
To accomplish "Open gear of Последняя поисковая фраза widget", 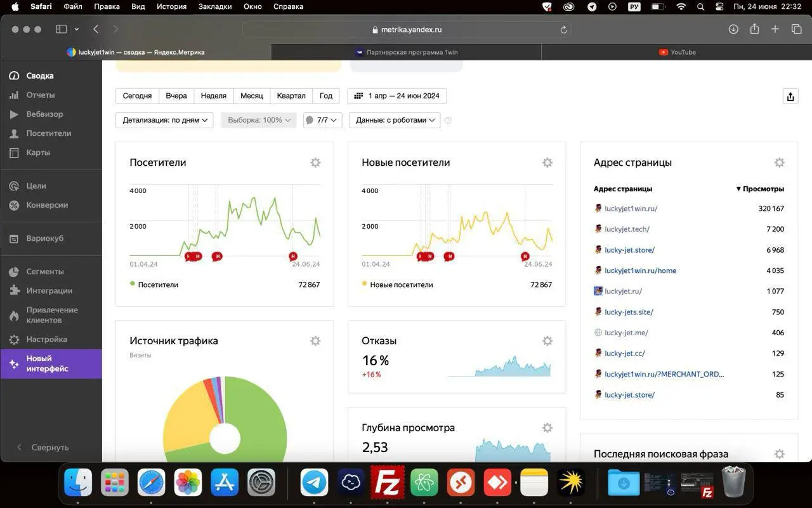I will tap(780, 454).
